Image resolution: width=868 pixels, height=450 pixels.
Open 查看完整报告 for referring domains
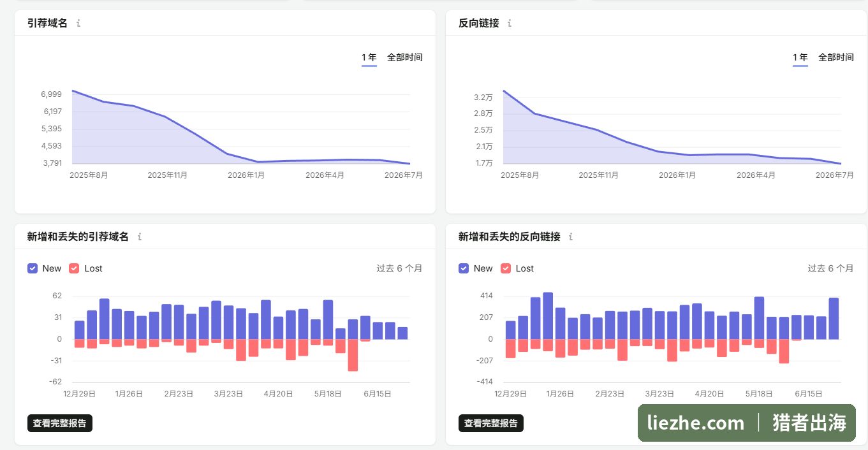60,423
